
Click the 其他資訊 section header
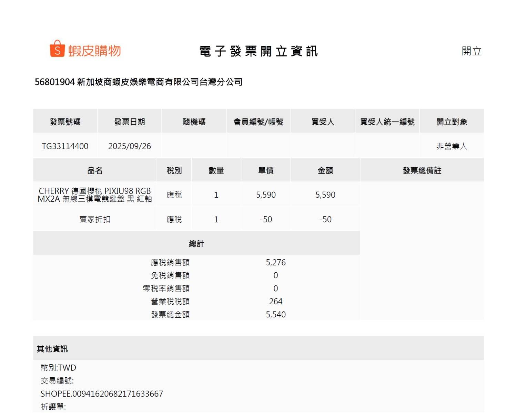[x=52, y=349]
